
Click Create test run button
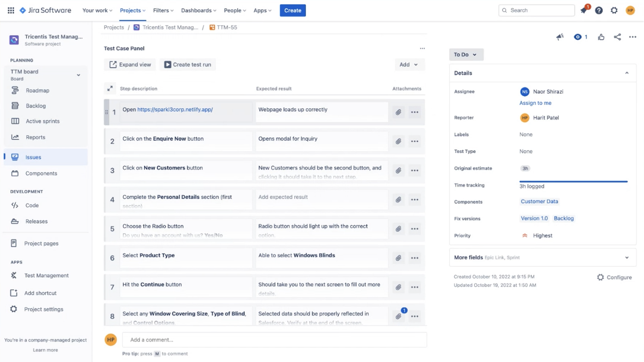188,65
